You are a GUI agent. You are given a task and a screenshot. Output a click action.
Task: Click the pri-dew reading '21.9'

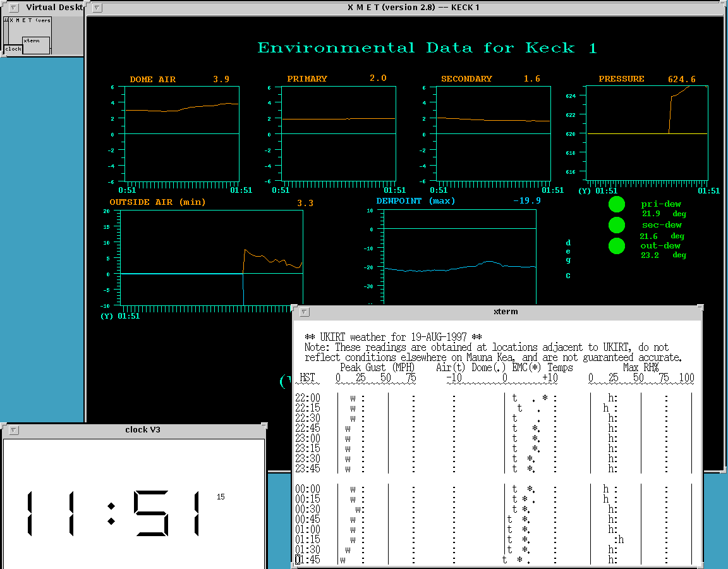coord(651,214)
